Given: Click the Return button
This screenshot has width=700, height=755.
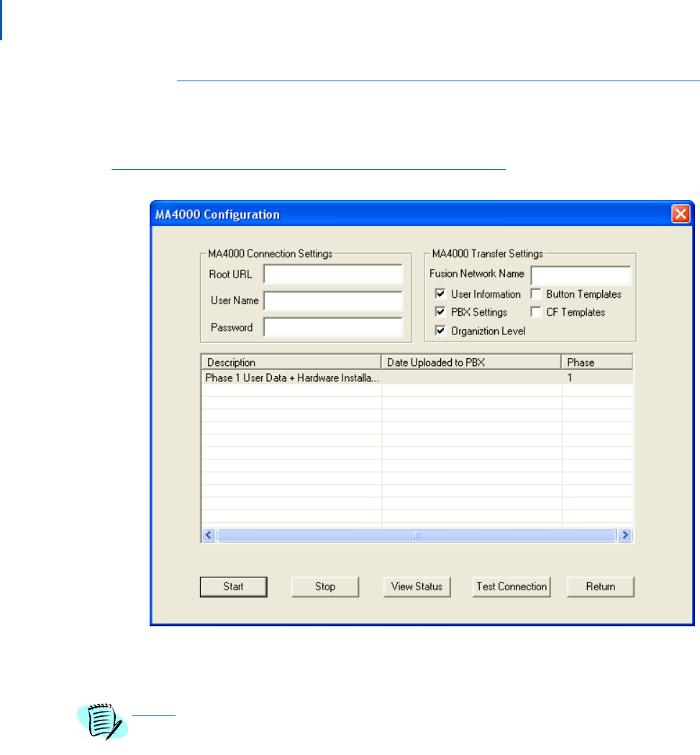Looking at the screenshot, I should click(601, 587).
